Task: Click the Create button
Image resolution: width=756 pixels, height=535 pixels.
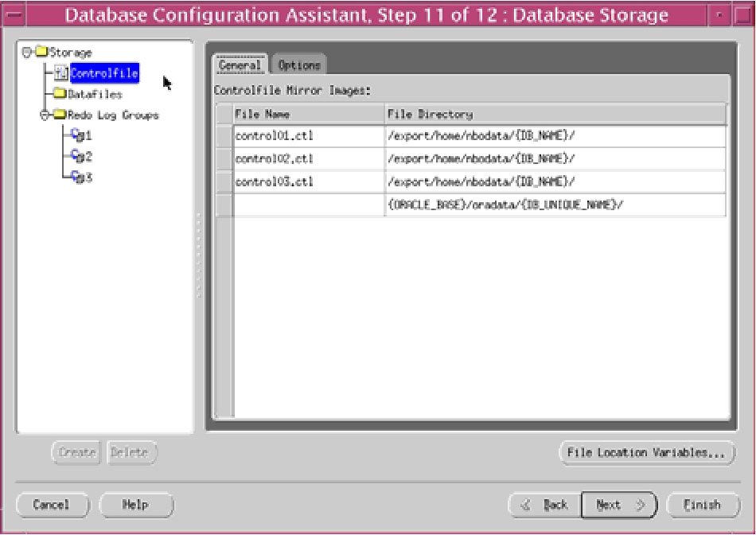Action: 76,452
